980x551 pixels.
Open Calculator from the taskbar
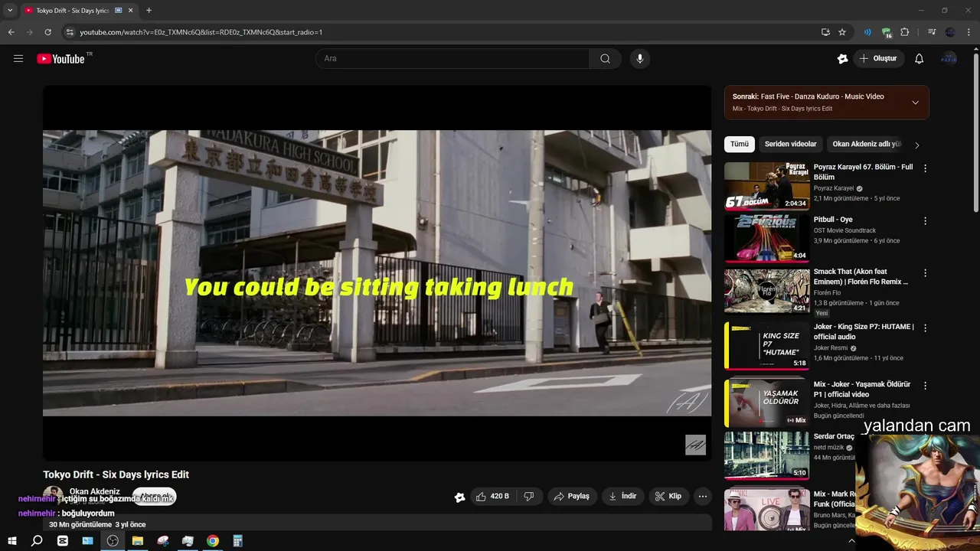[238, 541]
